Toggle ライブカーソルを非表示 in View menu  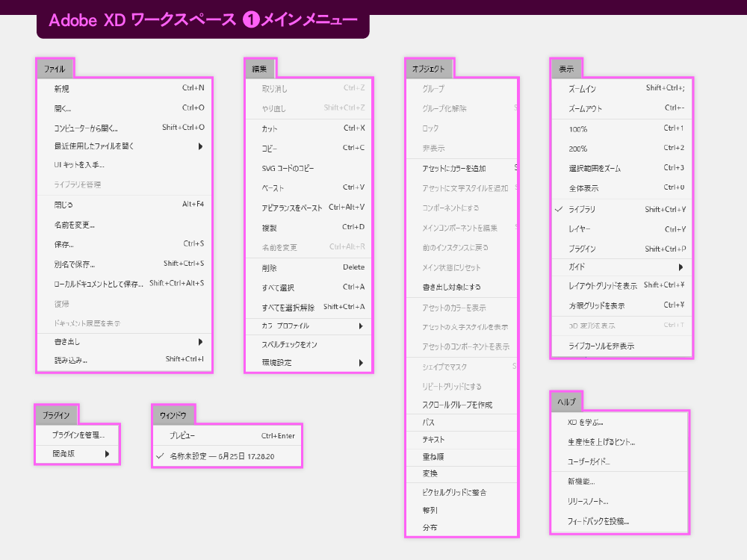pyautogui.click(x=622, y=346)
